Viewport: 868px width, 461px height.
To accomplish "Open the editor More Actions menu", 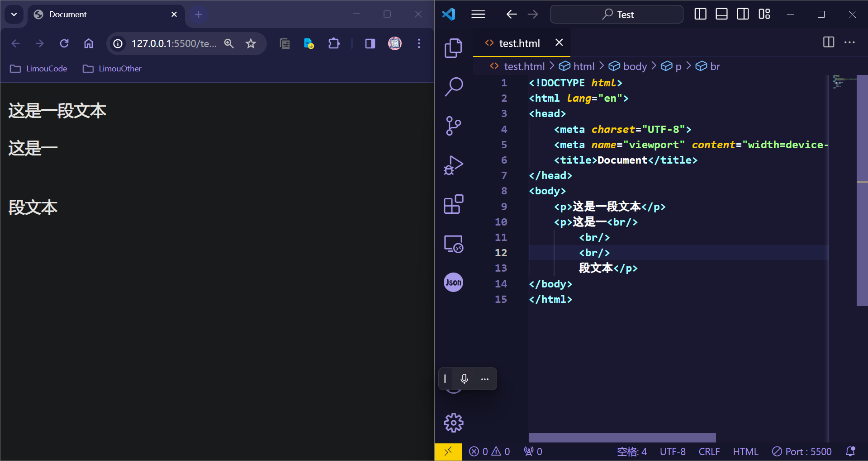I will [x=849, y=42].
